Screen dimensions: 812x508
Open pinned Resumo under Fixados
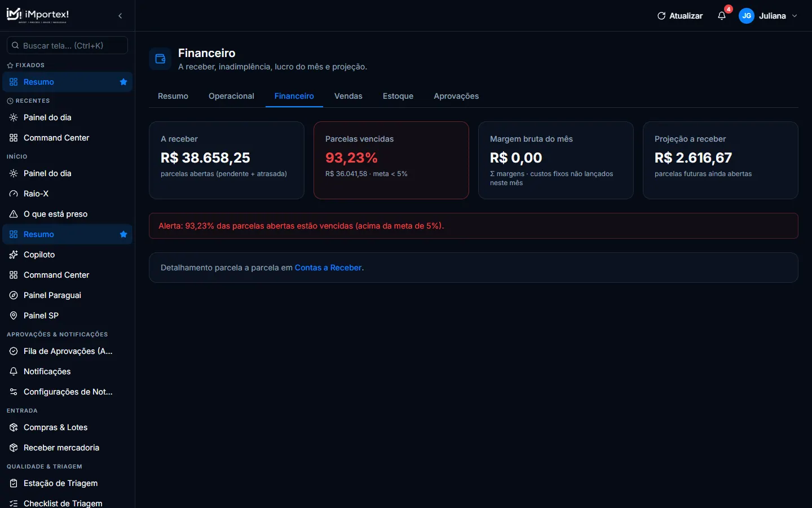point(67,82)
